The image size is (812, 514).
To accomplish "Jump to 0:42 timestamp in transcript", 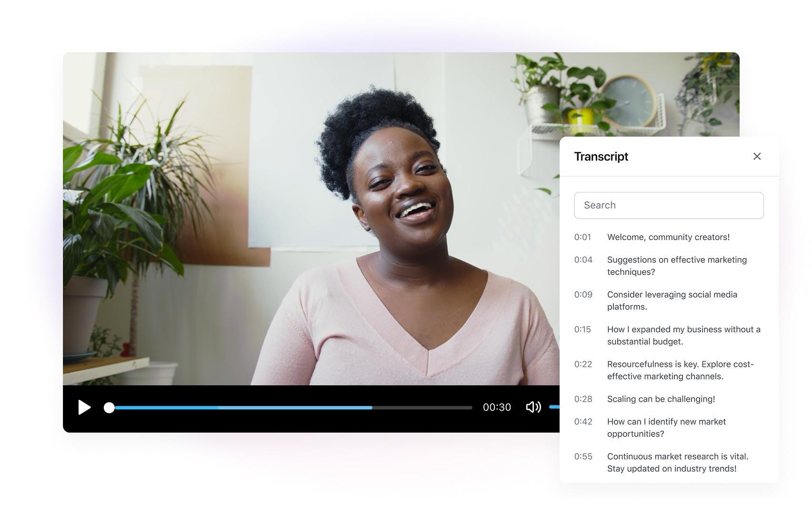I will [x=583, y=422].
